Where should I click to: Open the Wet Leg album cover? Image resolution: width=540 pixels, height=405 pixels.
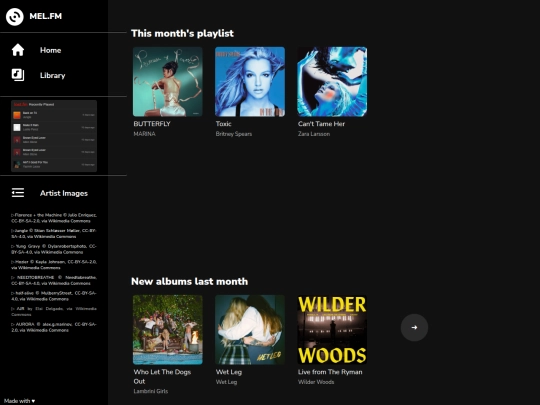tap(250, 330)
